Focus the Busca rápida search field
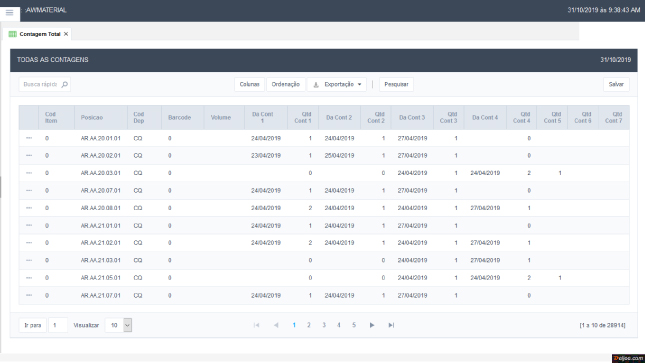 point(40,84)
